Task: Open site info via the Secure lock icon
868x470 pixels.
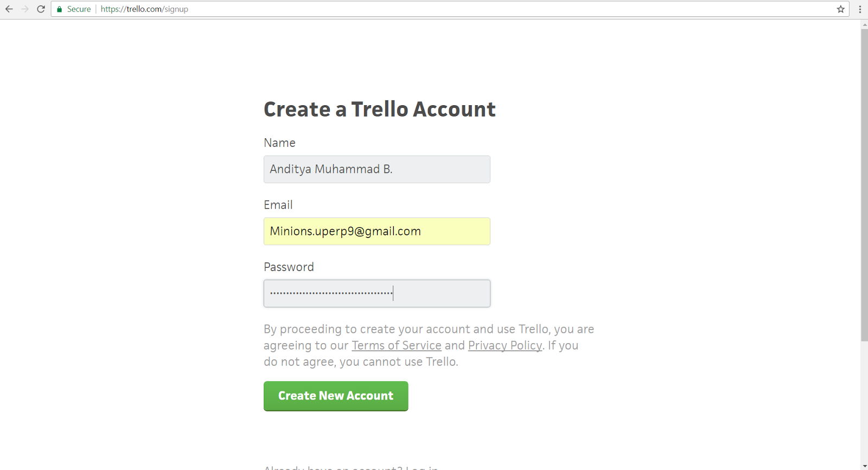Action: coord(60,9)
